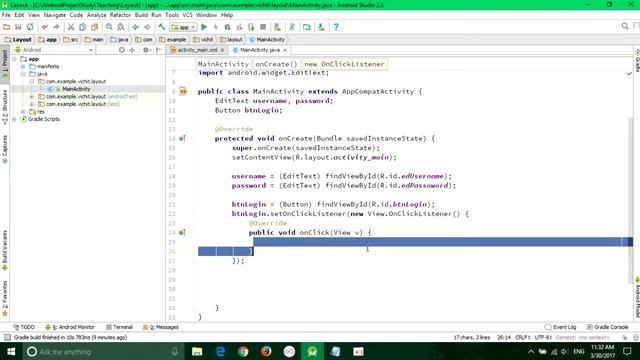Click the Help question mark icon
The height and width of the screenshot is (360, 640).
coord(336,27)
